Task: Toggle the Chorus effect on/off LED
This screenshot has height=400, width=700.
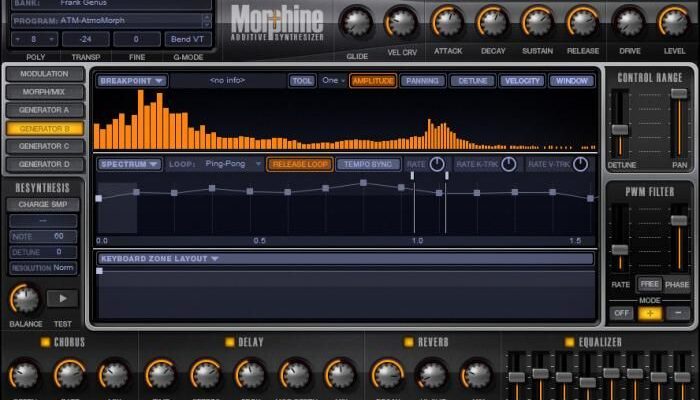Action: (x=45, y=343)
